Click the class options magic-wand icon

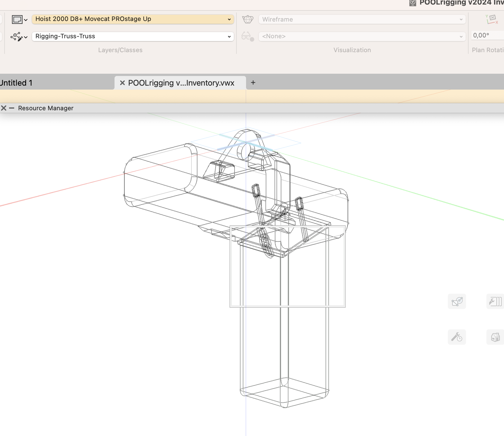tap(17, 37)
